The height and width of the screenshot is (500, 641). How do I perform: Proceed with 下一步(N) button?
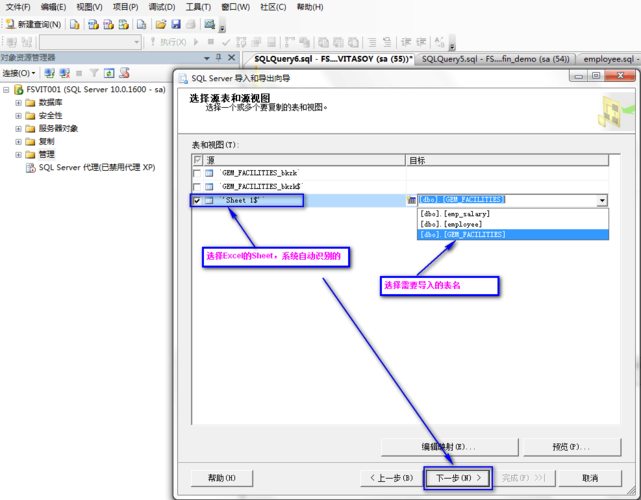pos(458,478)
